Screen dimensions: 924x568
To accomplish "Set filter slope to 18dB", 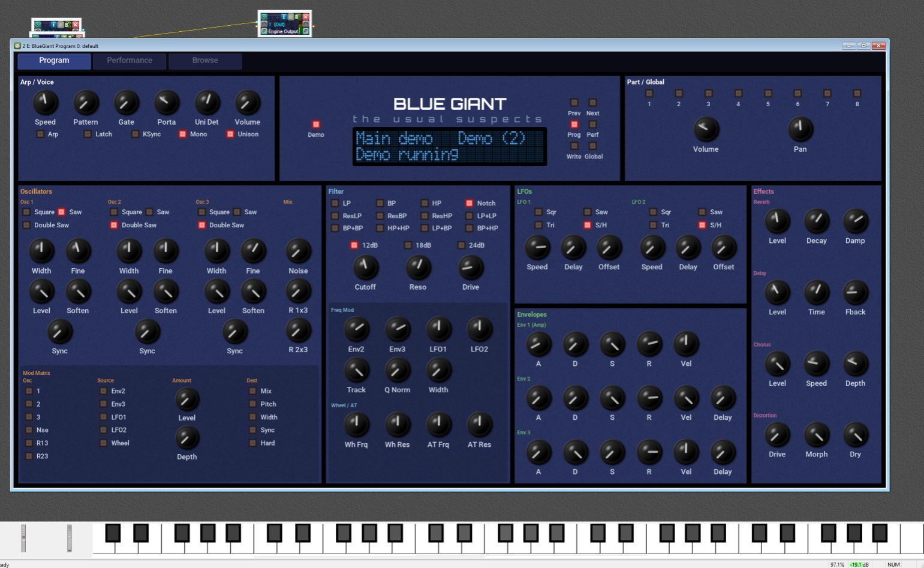I will click(x=408, y=245).
